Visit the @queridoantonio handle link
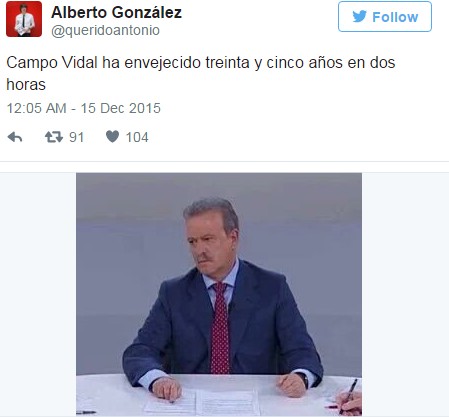The image size is (449, 417). (105, 30)
